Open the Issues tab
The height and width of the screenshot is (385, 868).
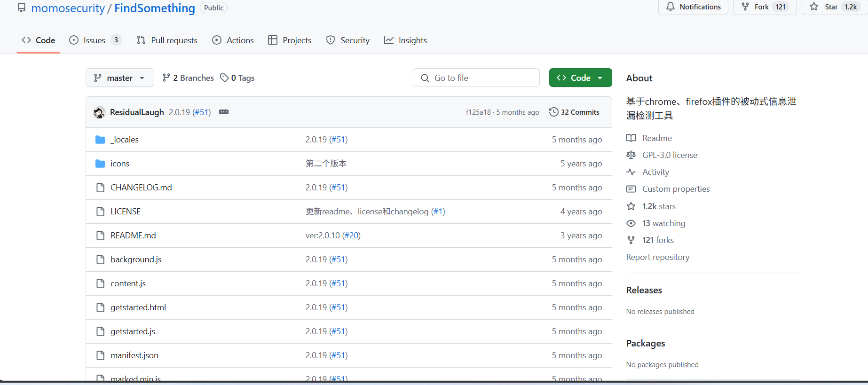(95, 40)
